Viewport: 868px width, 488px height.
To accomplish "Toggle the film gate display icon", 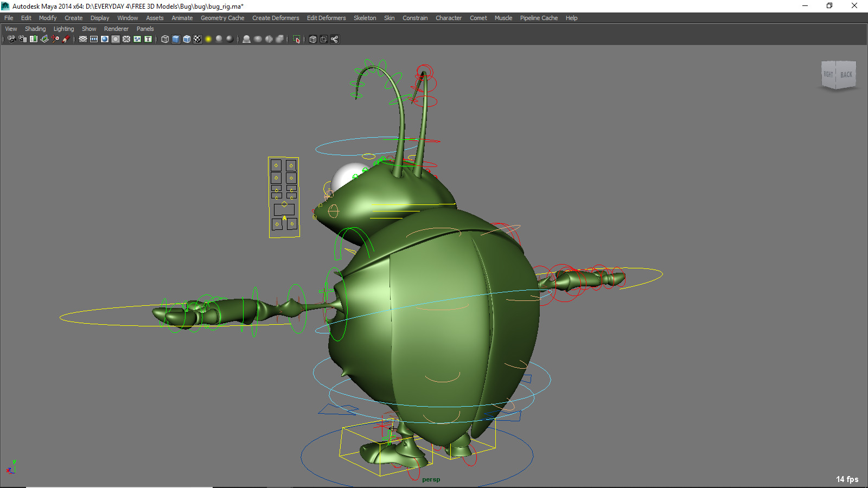I will click(x=94, y=39).
